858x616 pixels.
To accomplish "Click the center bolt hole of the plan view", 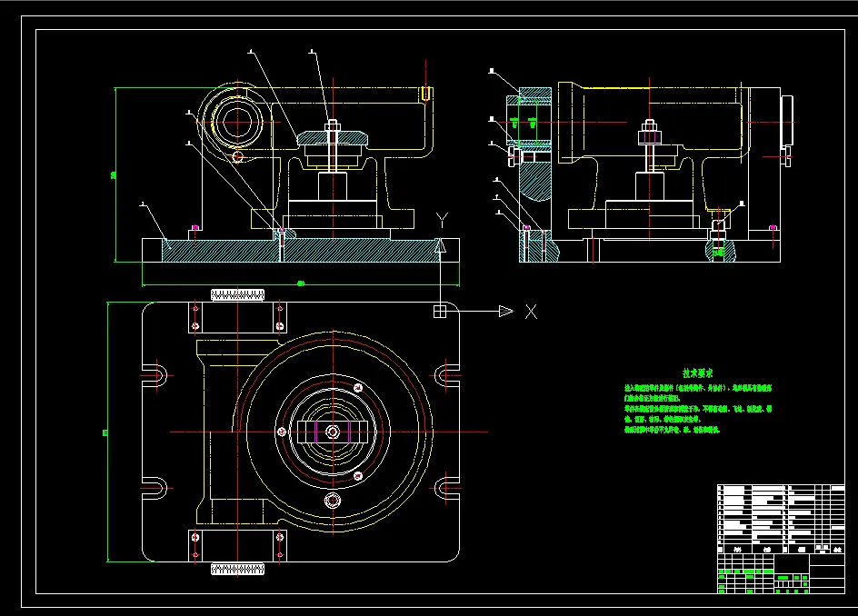I will (x=333, y=432).
